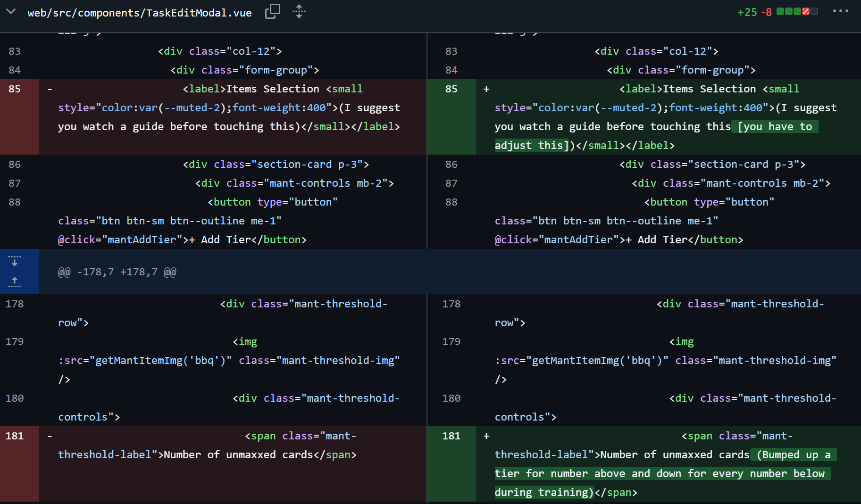This screenshot has height=504, width=861.
Task: Click right-side line number 180
Action: (451, 398)
